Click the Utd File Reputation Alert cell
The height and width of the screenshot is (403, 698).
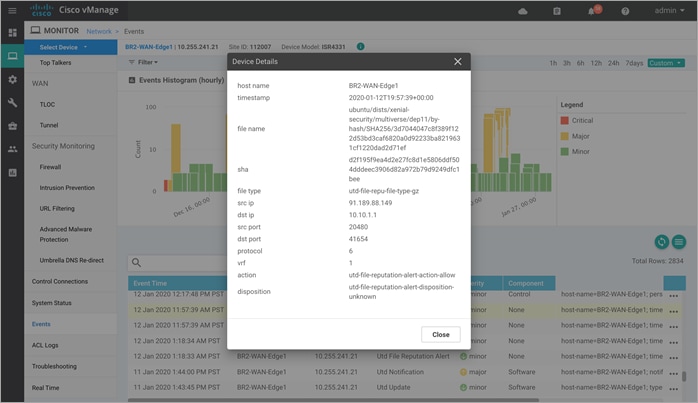click(413, 356)
